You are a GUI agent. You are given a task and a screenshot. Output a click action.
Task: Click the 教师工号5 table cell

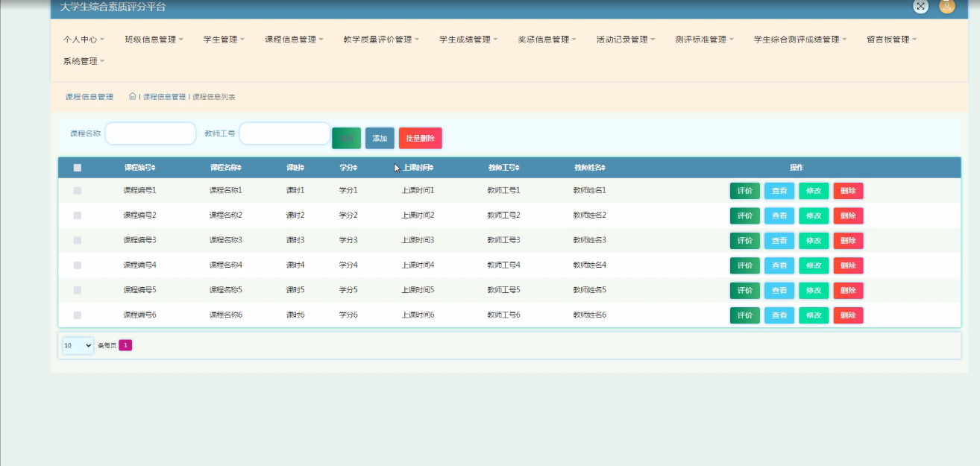(503, 290)
